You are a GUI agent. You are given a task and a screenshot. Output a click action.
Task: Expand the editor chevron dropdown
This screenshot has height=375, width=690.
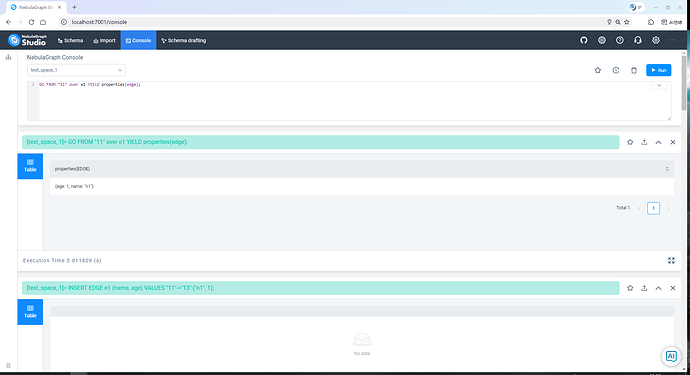click(x=659, y=85)
